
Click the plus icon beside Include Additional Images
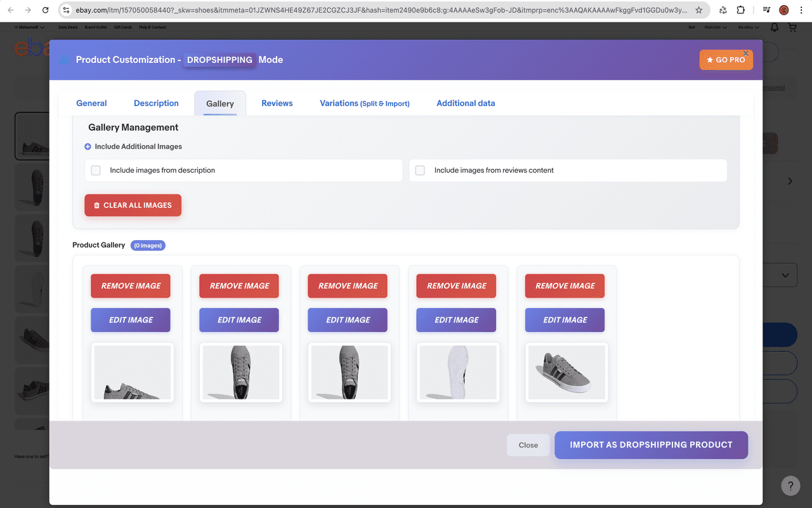88,146
